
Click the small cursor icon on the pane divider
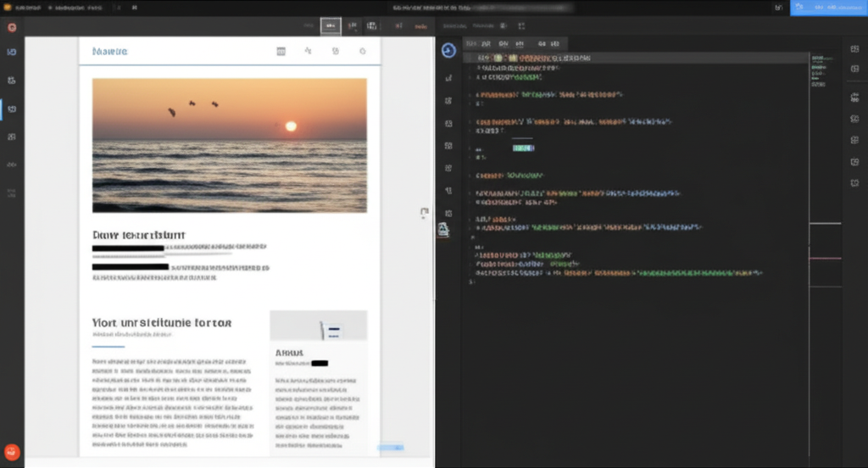[424, 213]
